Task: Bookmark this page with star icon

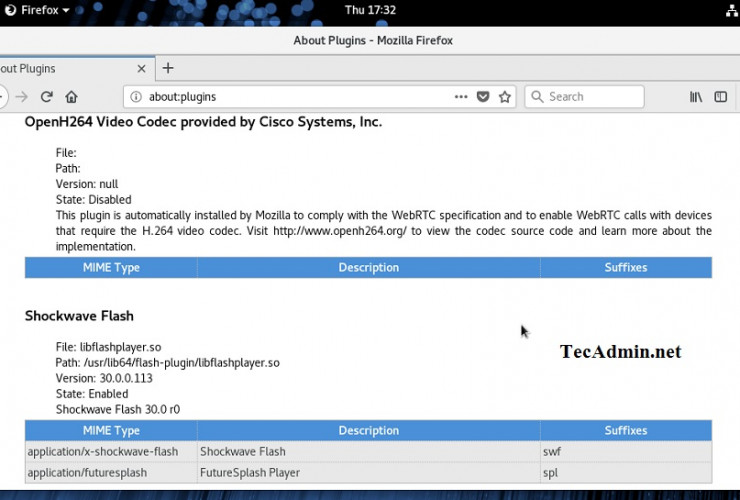Action: [x=505, y=97]
